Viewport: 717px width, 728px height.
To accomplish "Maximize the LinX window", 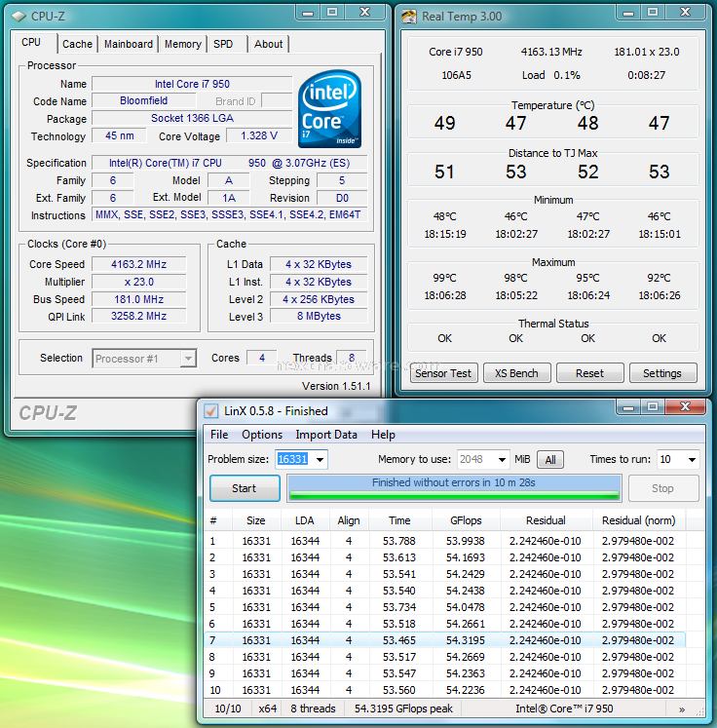I will pyautogui.click(x=653, y=407).
